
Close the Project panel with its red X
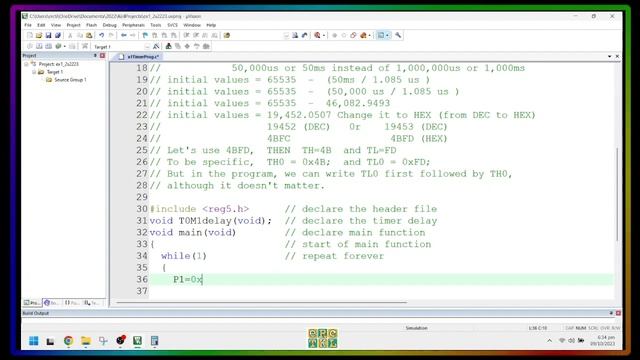(x=102, y=56)
